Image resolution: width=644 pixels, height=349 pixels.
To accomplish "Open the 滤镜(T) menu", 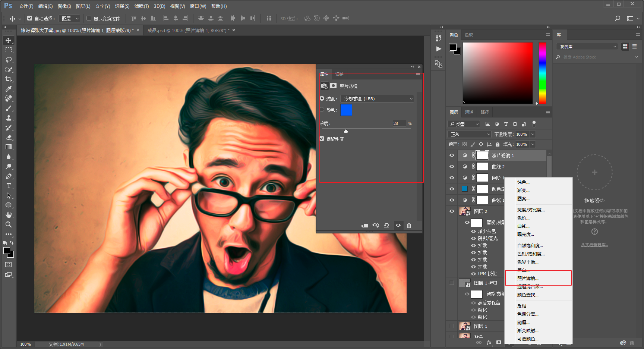I will 142,6.
